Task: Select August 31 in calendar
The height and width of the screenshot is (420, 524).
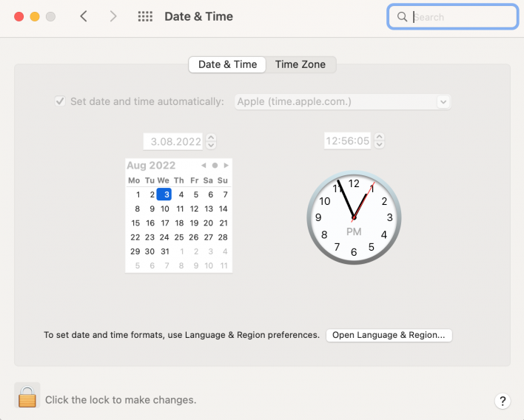Action: click(165, 251)
